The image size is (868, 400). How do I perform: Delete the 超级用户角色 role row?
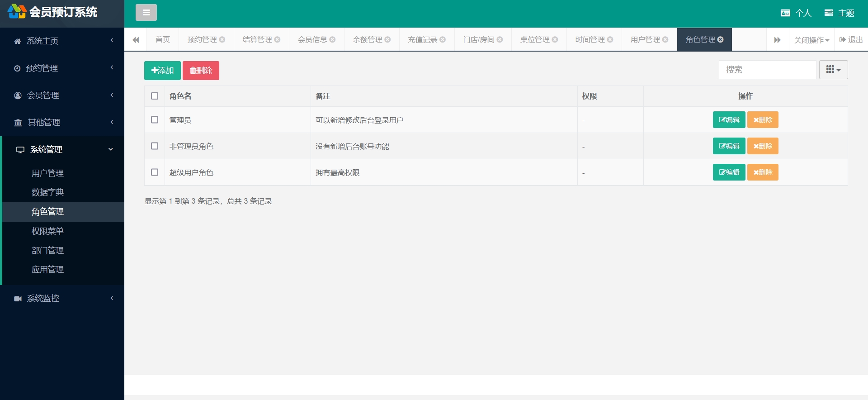[763, 172]
